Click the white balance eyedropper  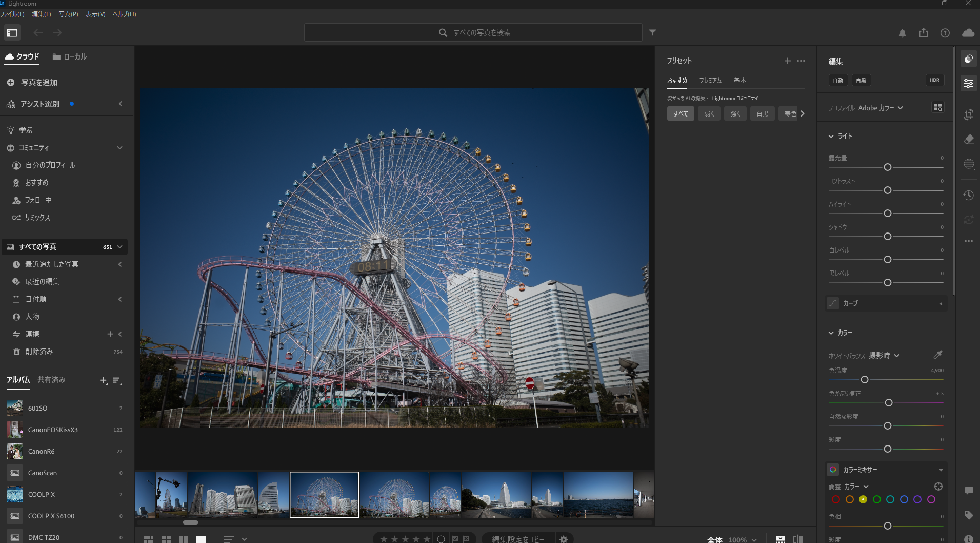coord(937,355)
